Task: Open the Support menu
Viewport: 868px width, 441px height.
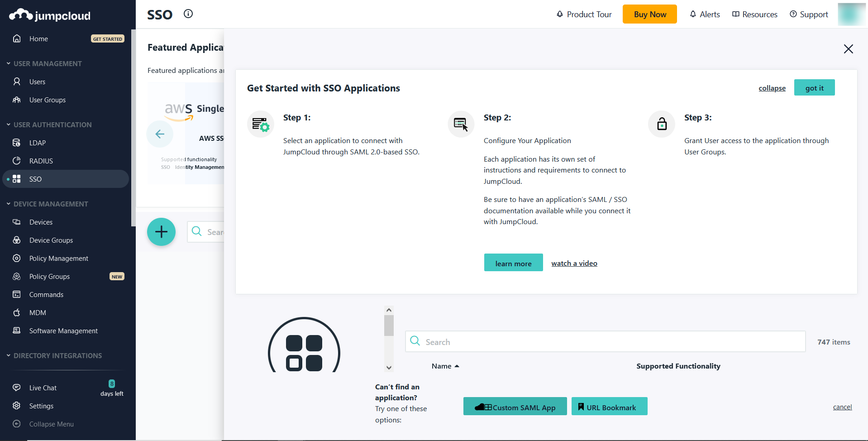Action: point(809,14)
